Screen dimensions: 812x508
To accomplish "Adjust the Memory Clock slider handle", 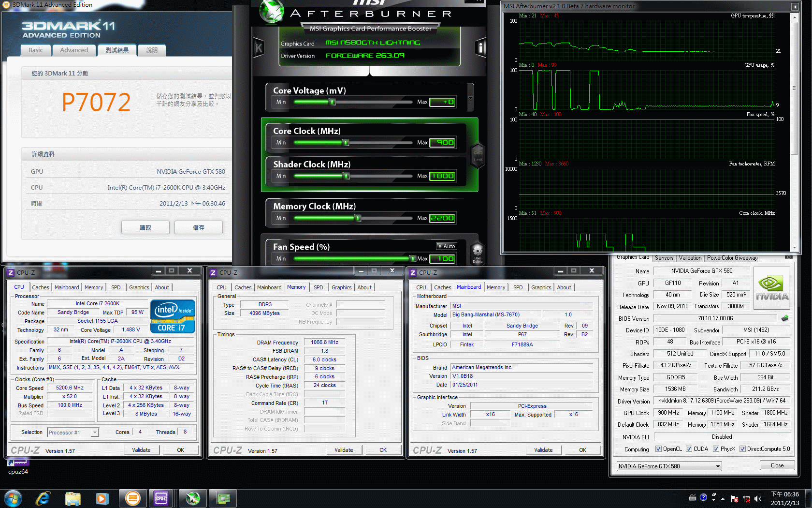I will coord(358,218).
